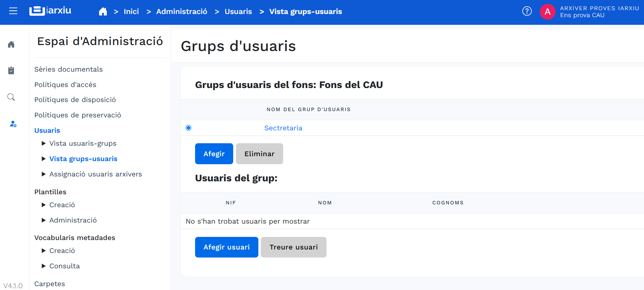
Task: Open the user avatar 'A' menu
Action: 548,12
